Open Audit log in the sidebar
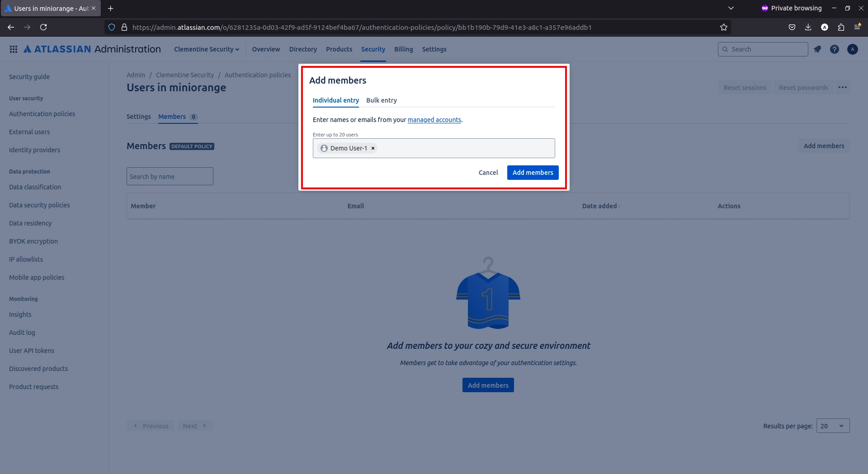 tap(22, 333)
